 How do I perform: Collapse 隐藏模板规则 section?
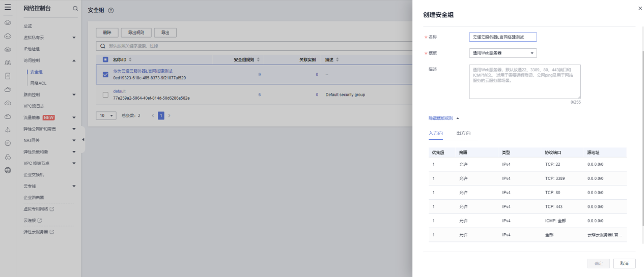point(444,118)
